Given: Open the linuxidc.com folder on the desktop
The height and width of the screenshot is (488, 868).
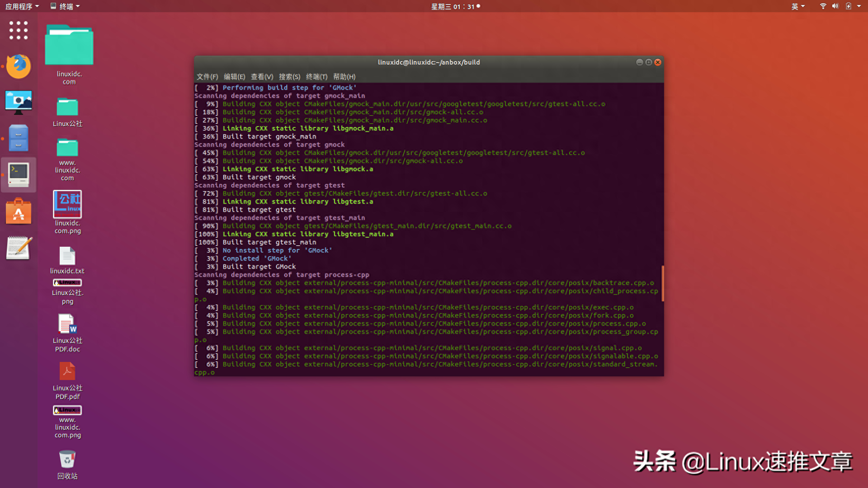Looking at the screenshot, I should (69, 44).
